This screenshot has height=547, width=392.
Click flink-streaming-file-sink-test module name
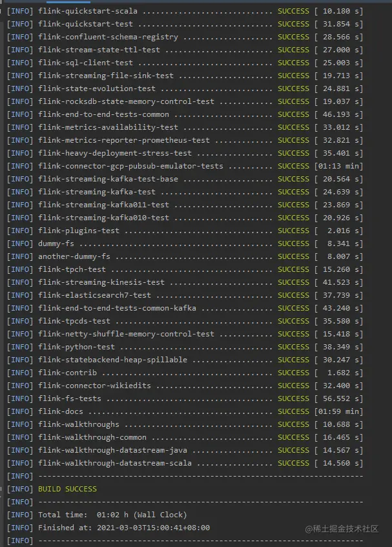106,76
